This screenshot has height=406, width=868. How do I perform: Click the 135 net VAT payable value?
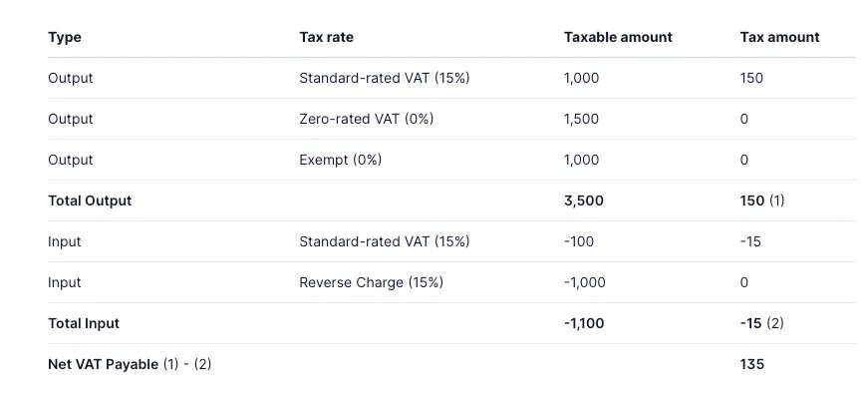[752, 364]
